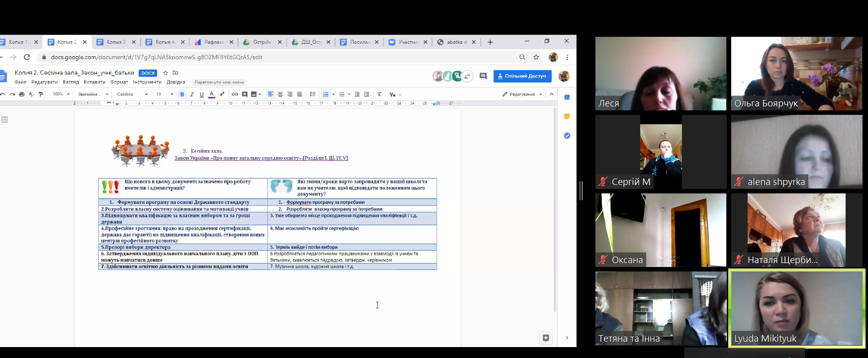
Task: Click the Chrome zoom magnifier in the address bar
Action: (522, 57)
